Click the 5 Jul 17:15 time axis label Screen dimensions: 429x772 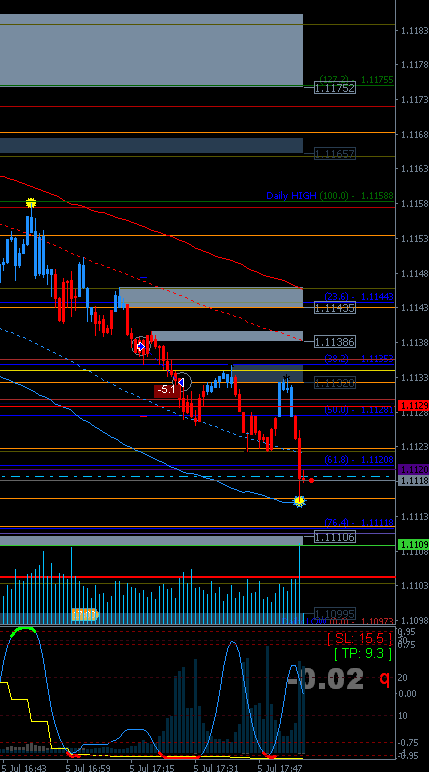point(152,768)
